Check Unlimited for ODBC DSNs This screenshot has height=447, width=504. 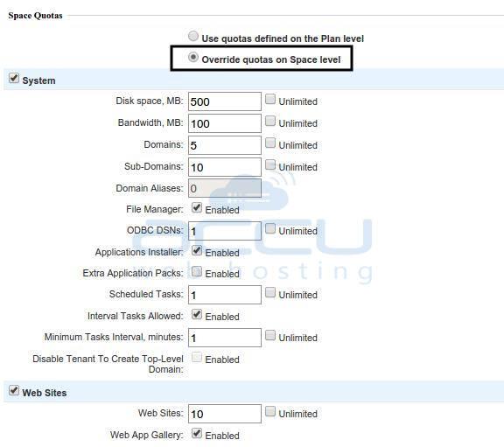pos(270,228)
